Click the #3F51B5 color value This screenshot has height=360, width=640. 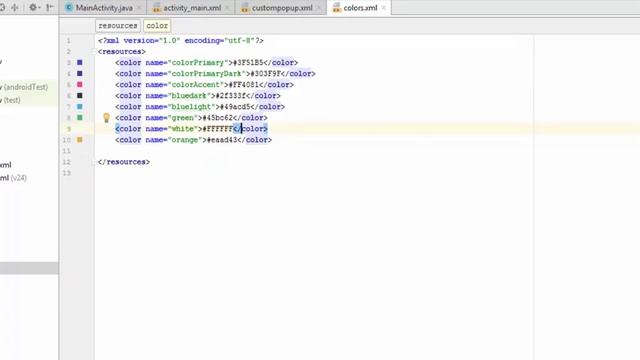pos(248,63)
